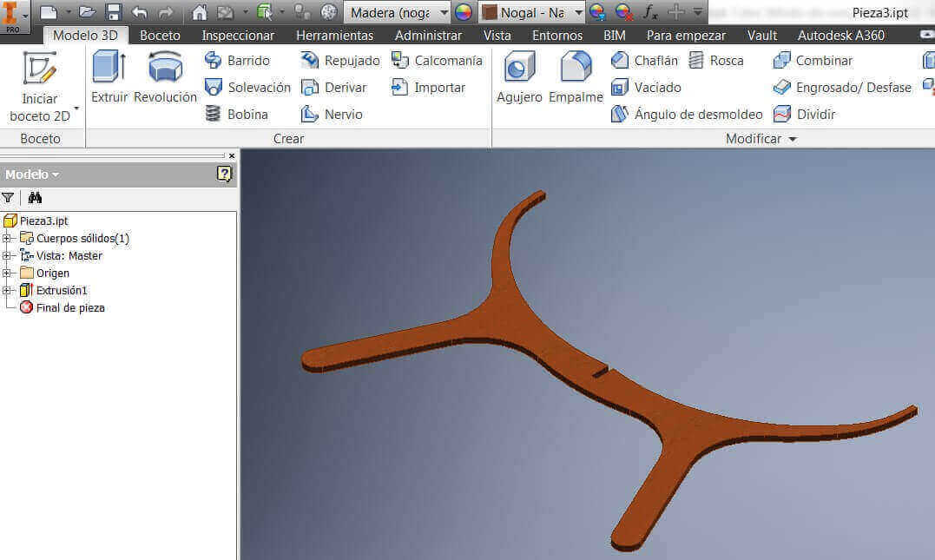Go to home view icon
The image size is (935, 560).
pyautogui.click(x=199, y=12)
